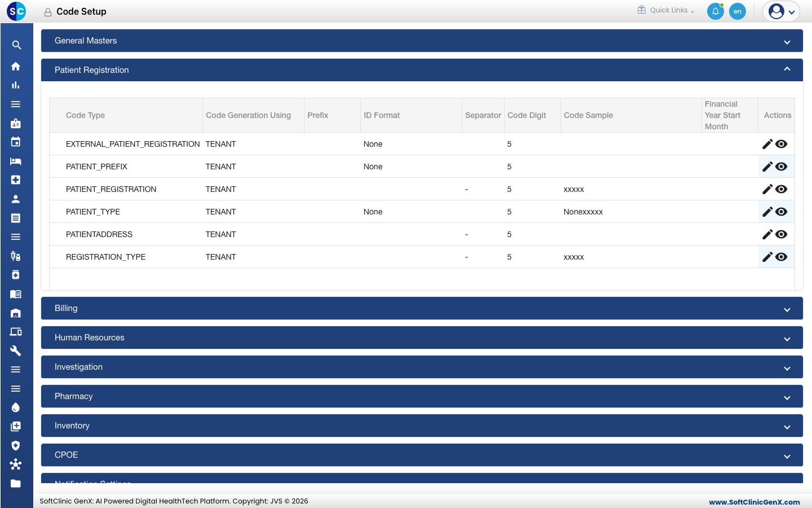Switch language using the en button
The width and height of the screenshot is (812, 508).
pos(738,11)
